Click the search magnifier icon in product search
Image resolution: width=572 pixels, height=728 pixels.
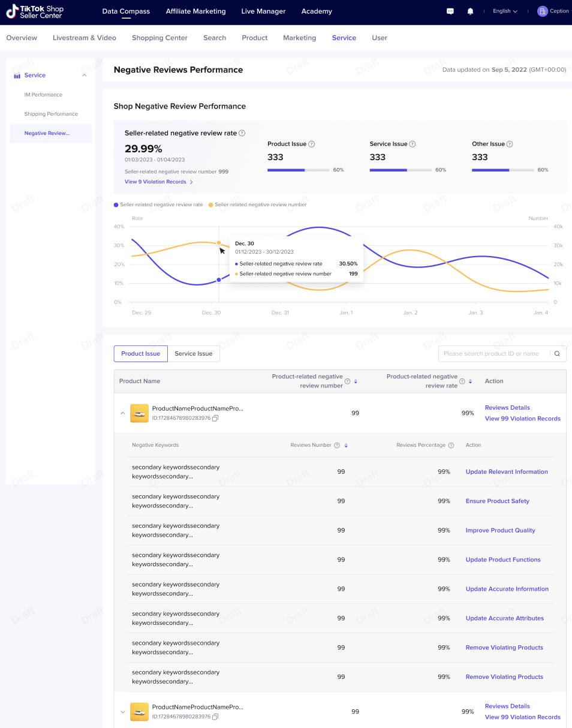pyautogui.click(x=557, y=354)
